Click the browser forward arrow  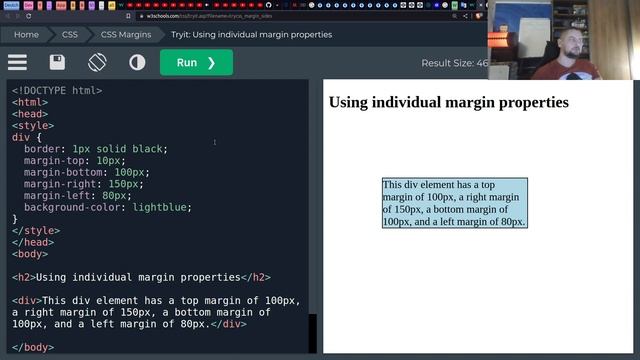(17, 16)
